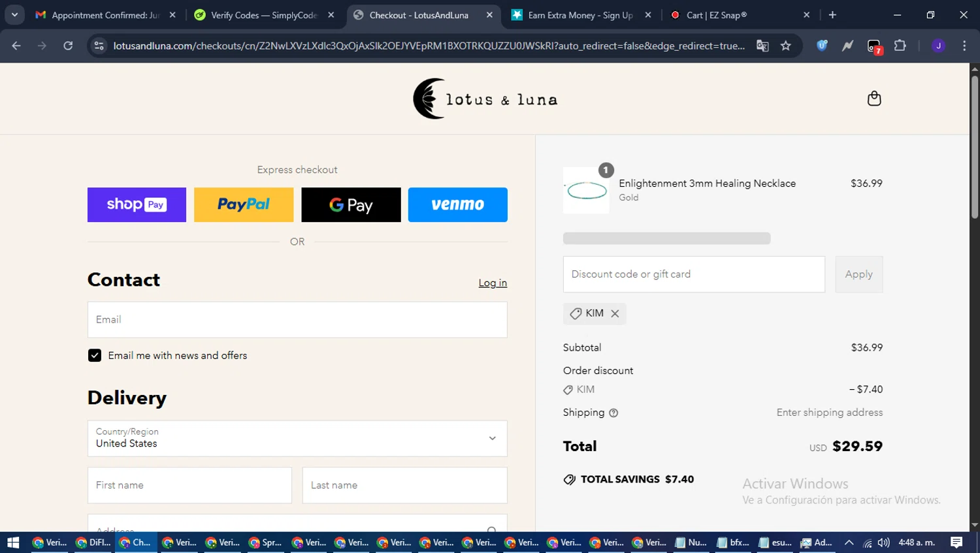Open the volume tray icon
Viewport: 980px width, 553px height.
[x=883, y=543]
